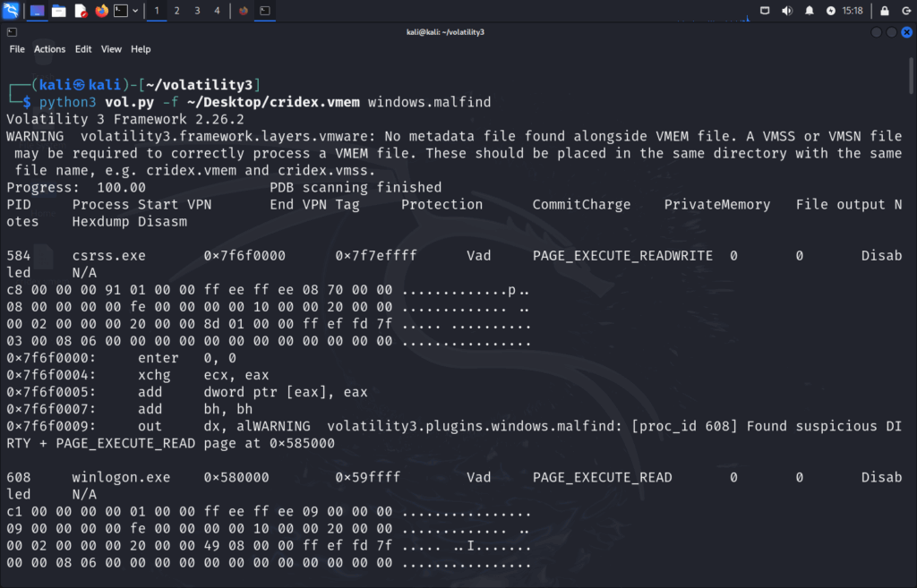This screenshot has height=588, width=917.
Task: Switch to workspace 2
Action: 176,11
